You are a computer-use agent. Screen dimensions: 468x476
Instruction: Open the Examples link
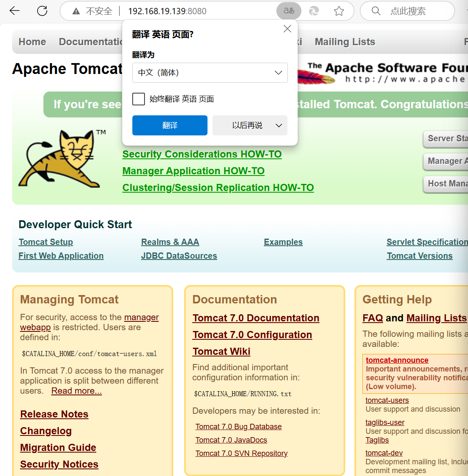(x=283, y=242)
